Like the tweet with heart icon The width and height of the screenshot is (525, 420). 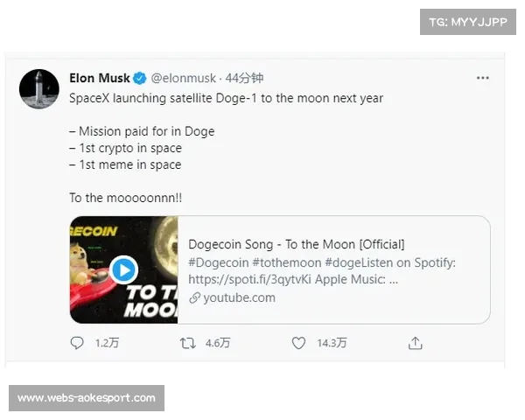[x=299, y=344]
